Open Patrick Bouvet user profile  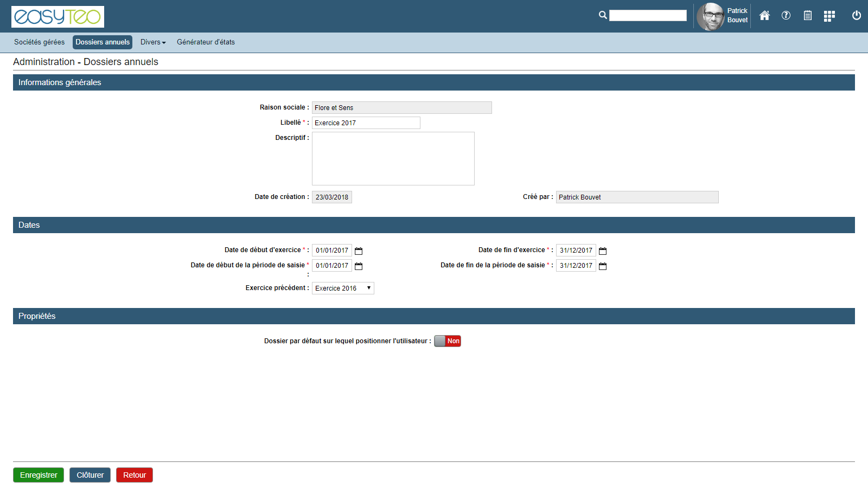[x=723, y=16]
